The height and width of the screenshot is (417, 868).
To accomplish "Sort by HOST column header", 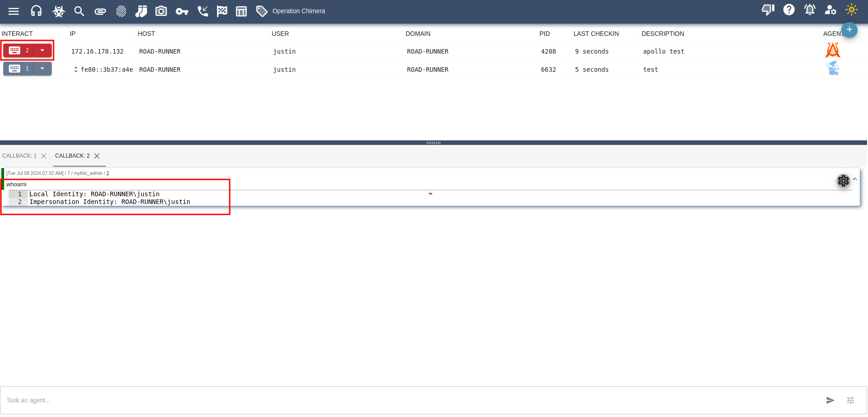I will [x=146, y=34].
